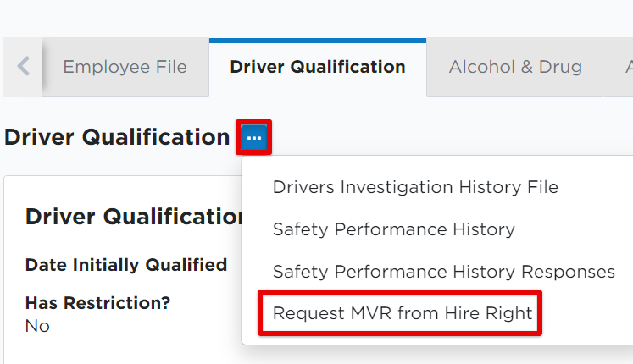Click the blue three-dot more options button

click(x=253, y=137)
